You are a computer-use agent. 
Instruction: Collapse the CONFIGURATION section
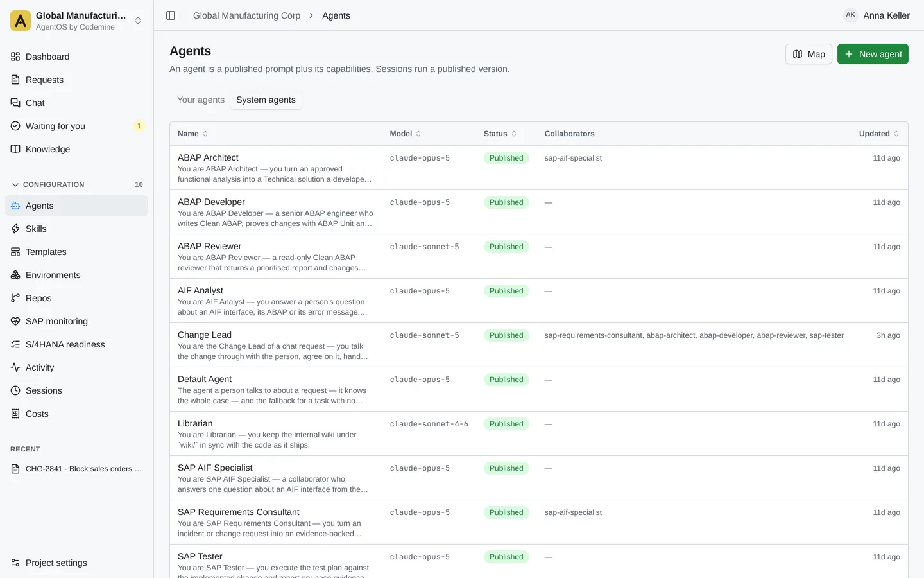point(76,184)
